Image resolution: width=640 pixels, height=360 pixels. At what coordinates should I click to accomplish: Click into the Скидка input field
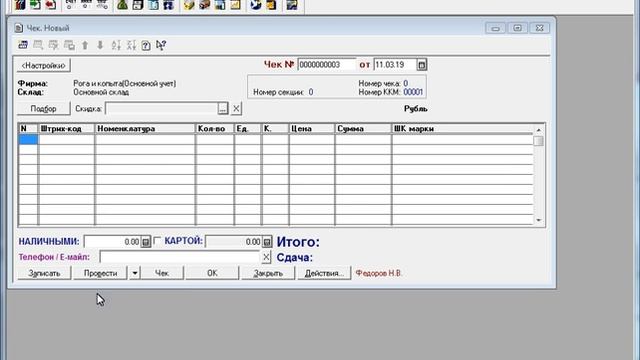click(x=162, y=109)
